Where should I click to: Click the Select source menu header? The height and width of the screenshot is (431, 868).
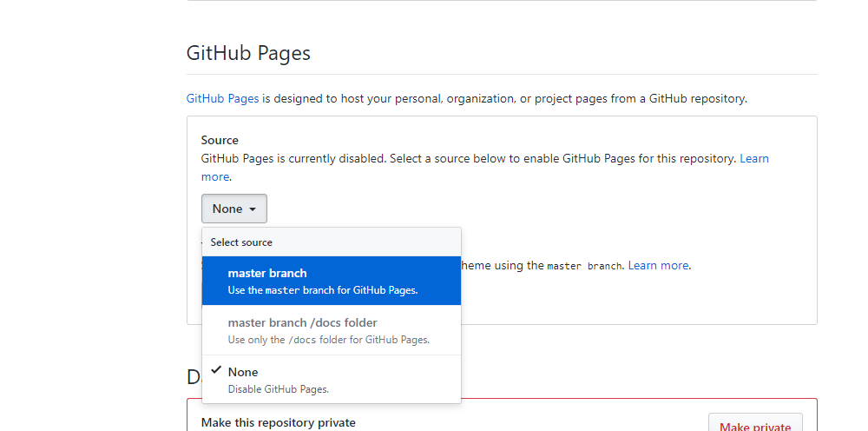[x=241, y=242]
